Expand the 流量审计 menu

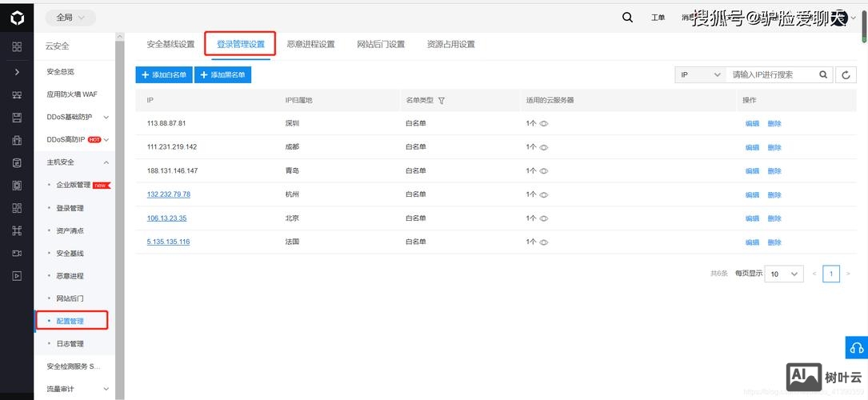(106, 389)
